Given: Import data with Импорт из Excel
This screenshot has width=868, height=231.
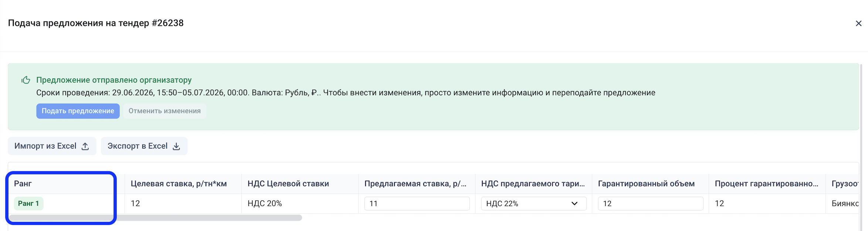Looking at the screenshot, I should [x=52, y=146].
